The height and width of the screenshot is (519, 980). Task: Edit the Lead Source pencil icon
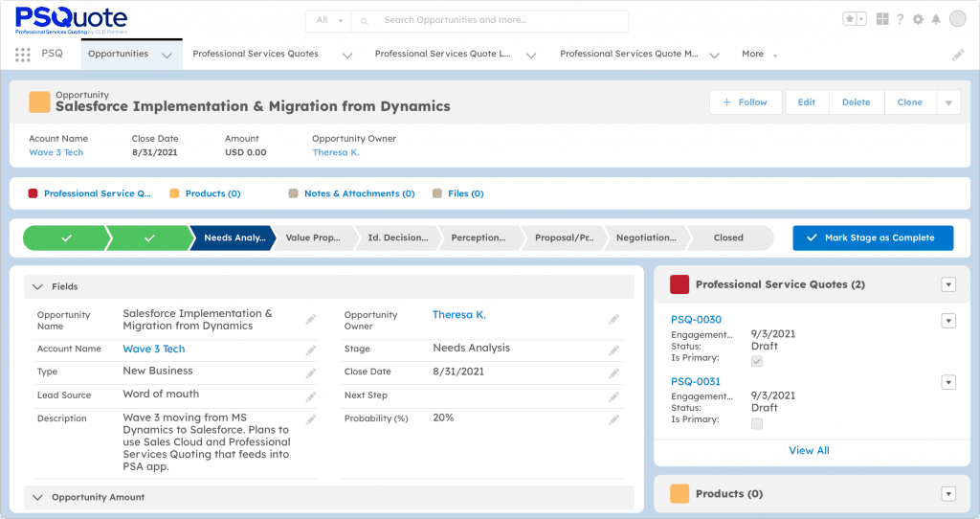click(311, 396)
